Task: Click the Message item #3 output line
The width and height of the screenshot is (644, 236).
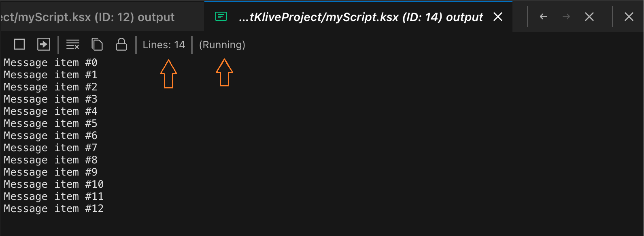Action: point(51,99)
